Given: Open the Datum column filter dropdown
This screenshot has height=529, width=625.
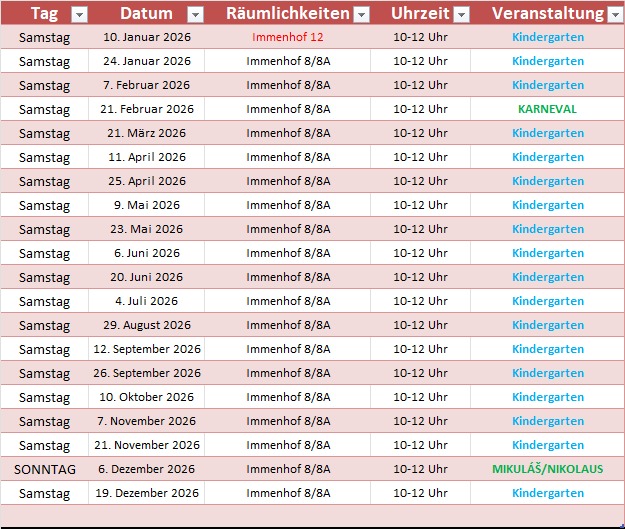Looking at the screenshot, I should 195,14.
